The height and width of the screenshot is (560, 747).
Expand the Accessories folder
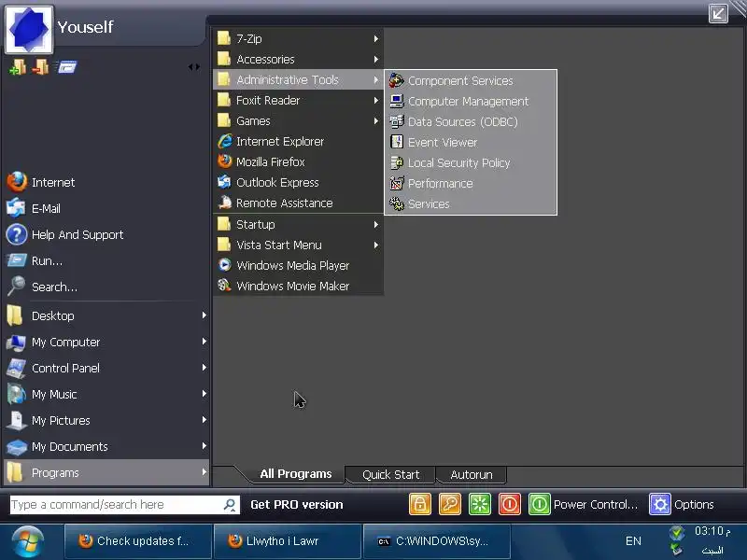pyautogui.click(x=298, y=59)
